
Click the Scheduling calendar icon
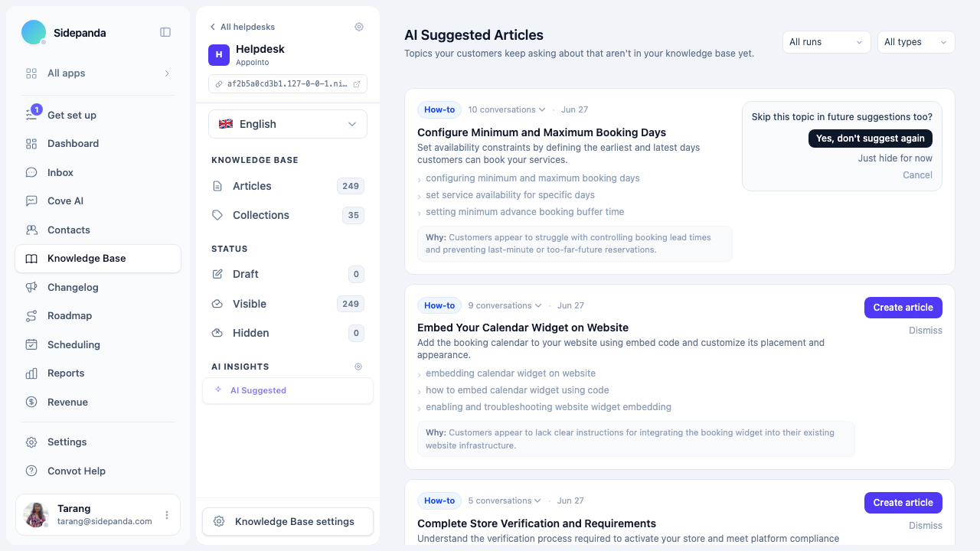[x=31, y=344]
